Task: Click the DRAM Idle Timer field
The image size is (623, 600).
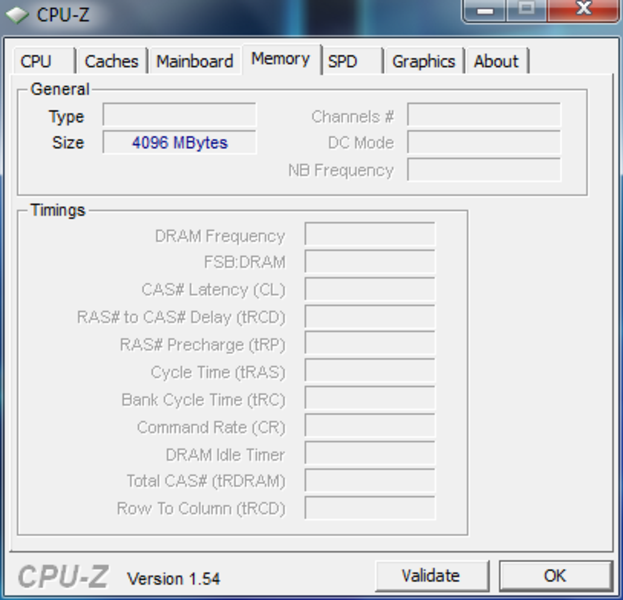Action: [x=370, y=453]
